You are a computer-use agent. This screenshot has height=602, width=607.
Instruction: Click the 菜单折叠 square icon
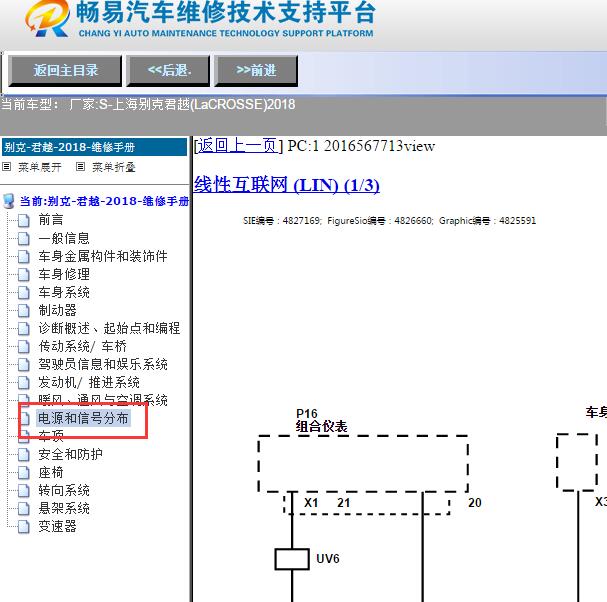81,167
